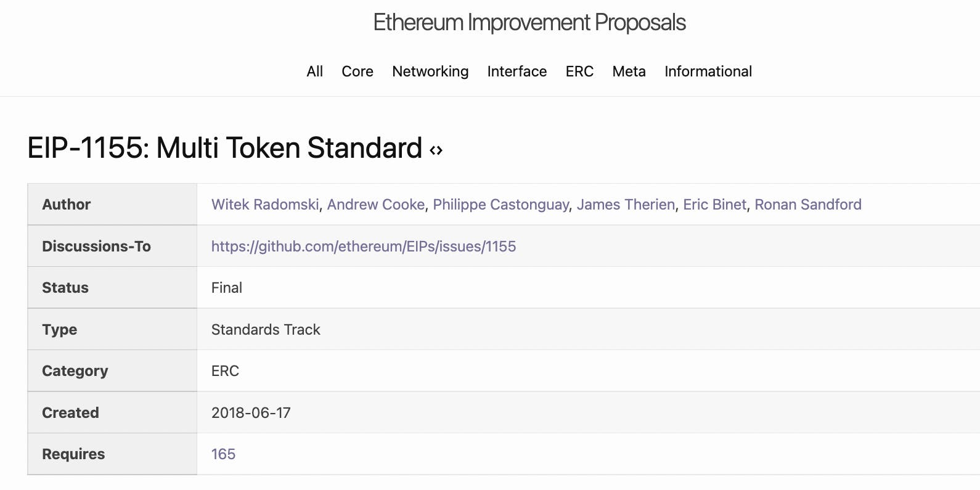Screen dimensions: 980x490
Task: Click the Andrew Cooke author link
Action: pyautogui.click(x=376, y=205)
